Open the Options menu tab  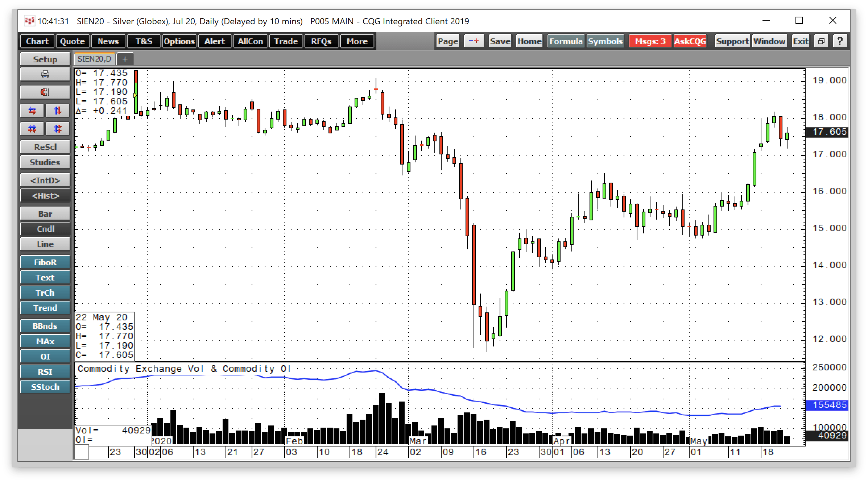tap(179, 41)
